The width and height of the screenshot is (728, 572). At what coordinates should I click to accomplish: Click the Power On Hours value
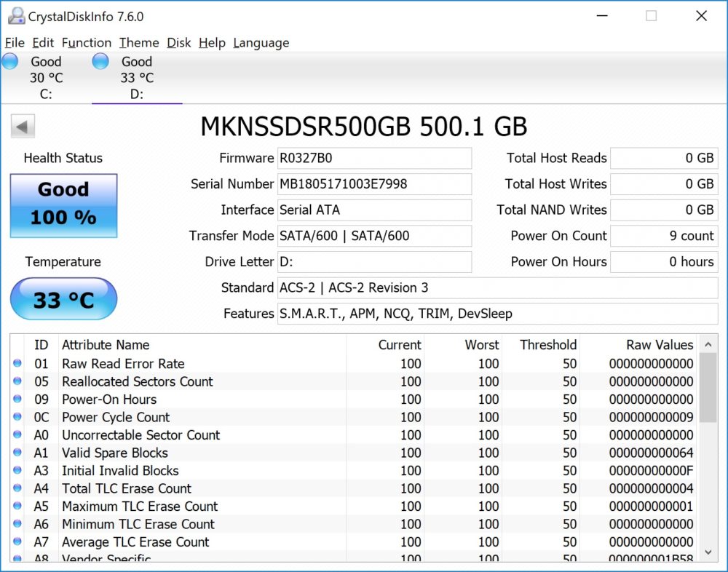pyautogui.click(x=664, y=262)
